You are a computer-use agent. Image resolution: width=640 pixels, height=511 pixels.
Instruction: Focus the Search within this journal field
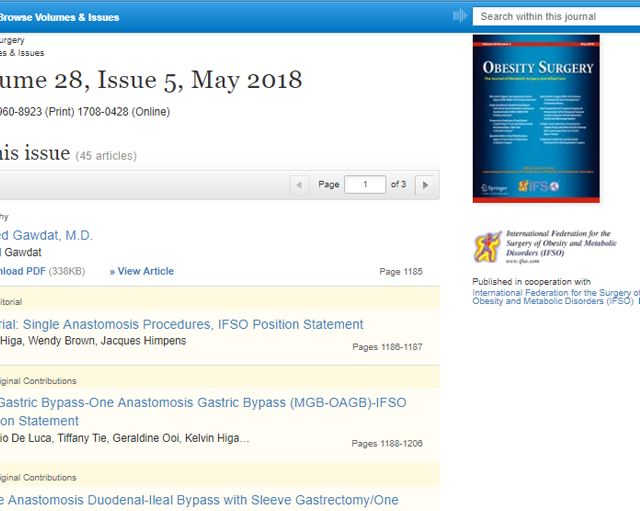point(555,16)
